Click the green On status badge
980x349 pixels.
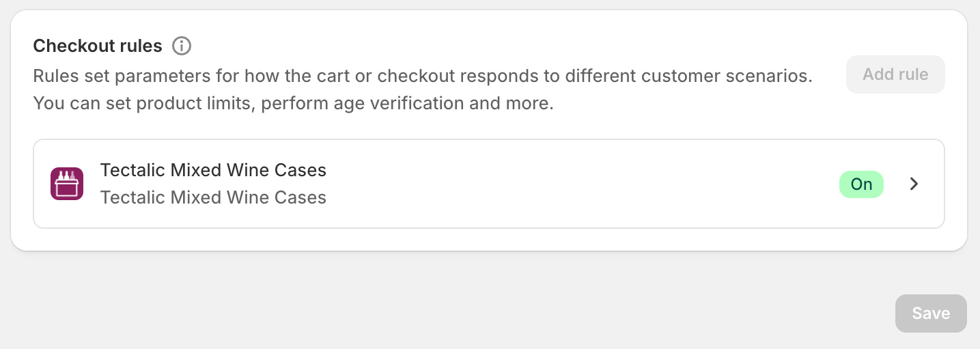click(x=861, y=184)
